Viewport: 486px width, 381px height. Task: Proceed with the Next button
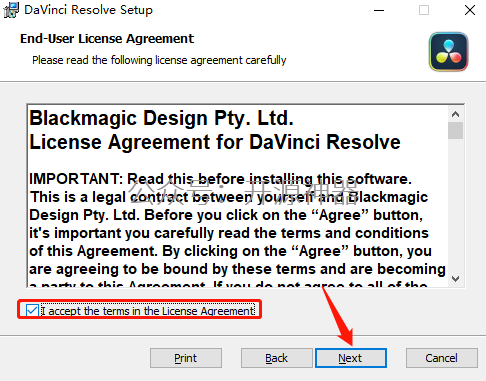(351, 358)
